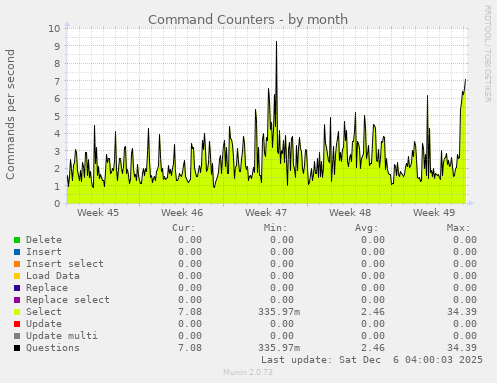
Task: Click the Questions row Min value 335.97m
Action: click(279, 348)
